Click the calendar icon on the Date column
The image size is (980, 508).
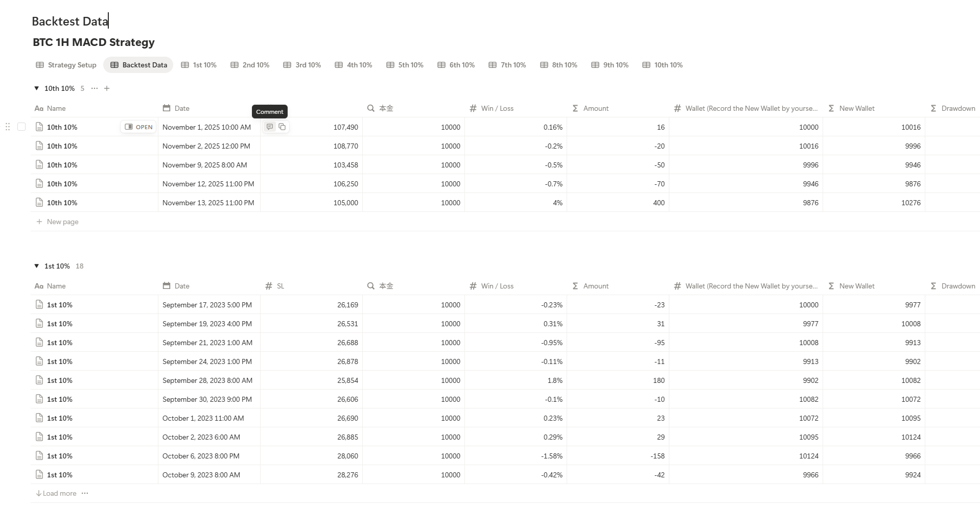[x=166, y=108]
